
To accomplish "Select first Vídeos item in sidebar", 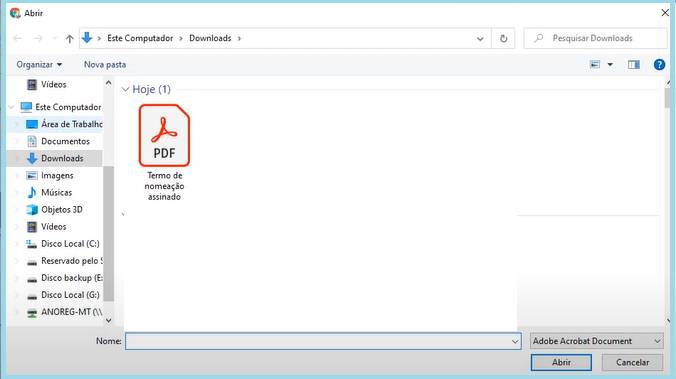I will tap(54, 85).
